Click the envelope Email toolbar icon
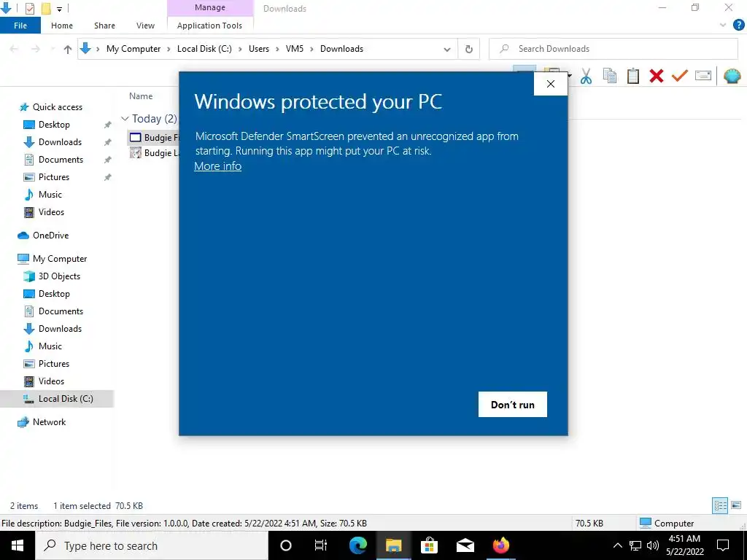747x560 pixels. point(703,76)
